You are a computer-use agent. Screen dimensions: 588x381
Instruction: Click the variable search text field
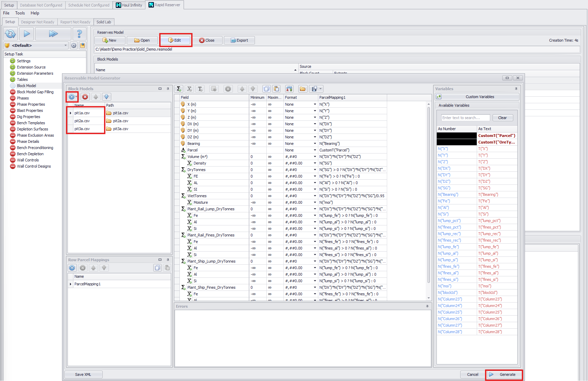465,117
